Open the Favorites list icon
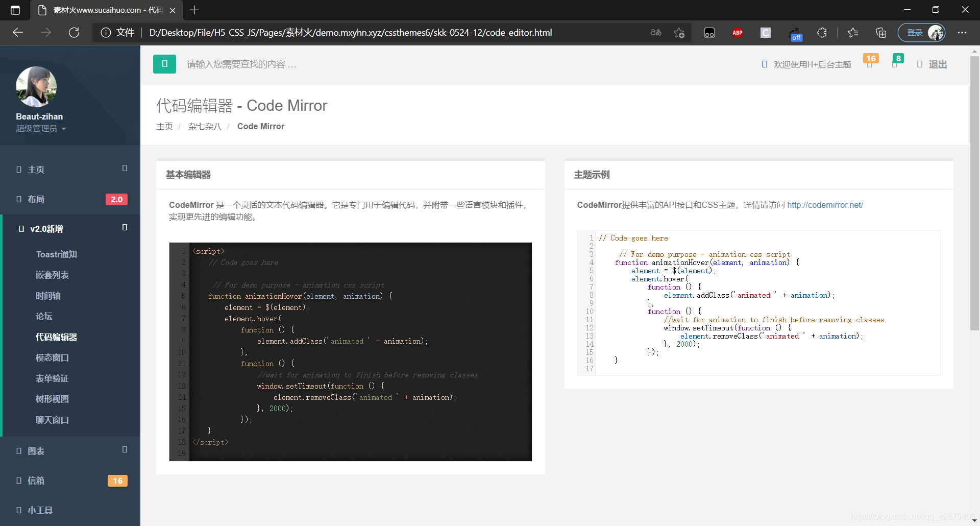Viewport: 980px width, 526px height. pos(852,33)
